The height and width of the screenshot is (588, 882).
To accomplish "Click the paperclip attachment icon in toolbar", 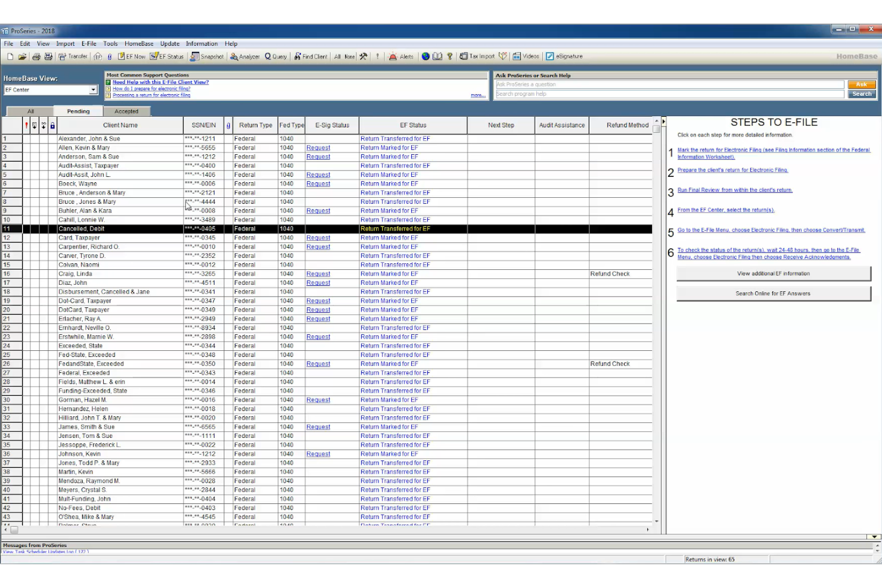I will coord(110,57).
